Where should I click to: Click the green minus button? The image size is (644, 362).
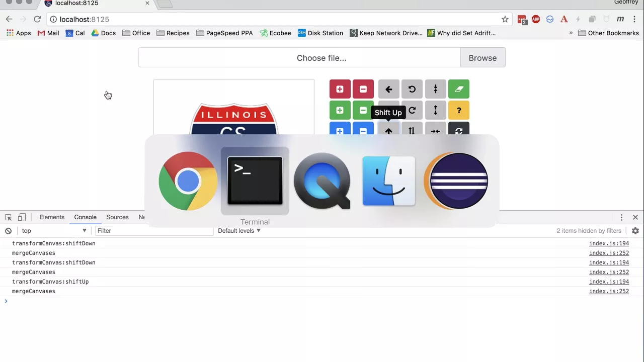[363, 110]
